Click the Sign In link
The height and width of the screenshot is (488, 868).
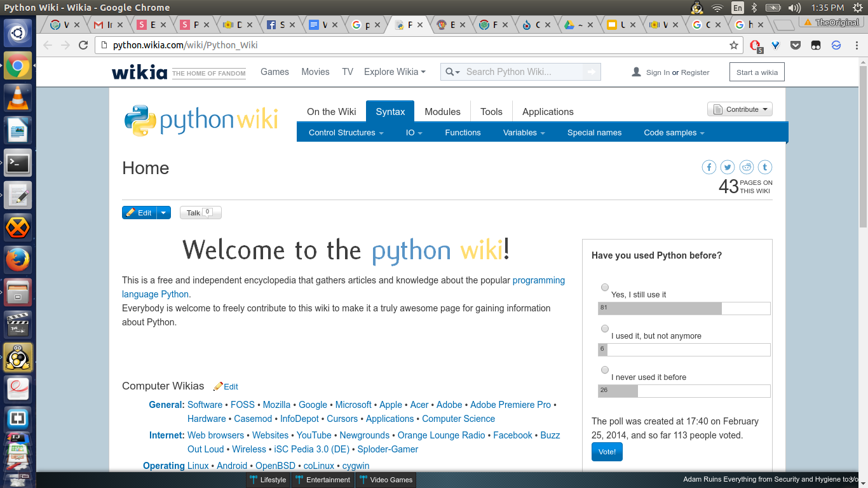[x=658, y=72]
